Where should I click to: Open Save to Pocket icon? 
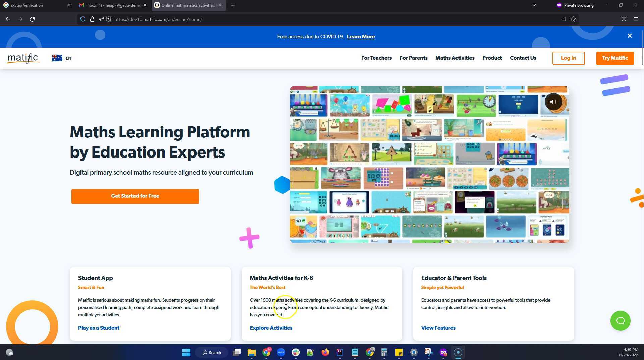point(624,19)
